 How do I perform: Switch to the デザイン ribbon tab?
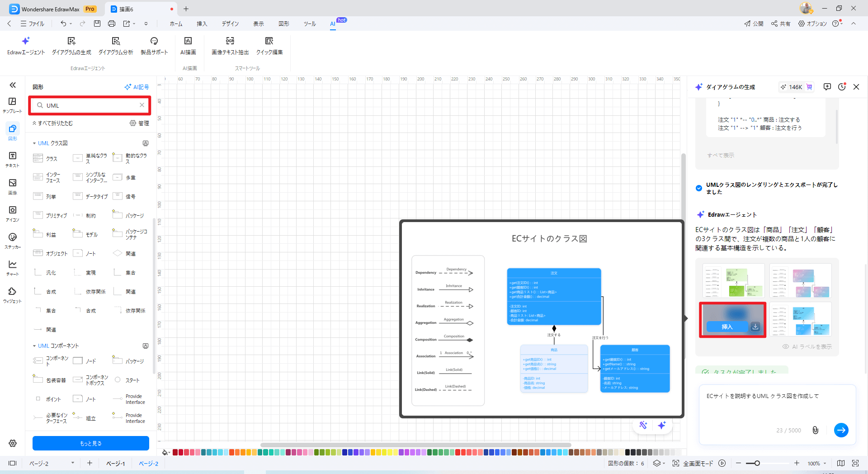point(230,24)
